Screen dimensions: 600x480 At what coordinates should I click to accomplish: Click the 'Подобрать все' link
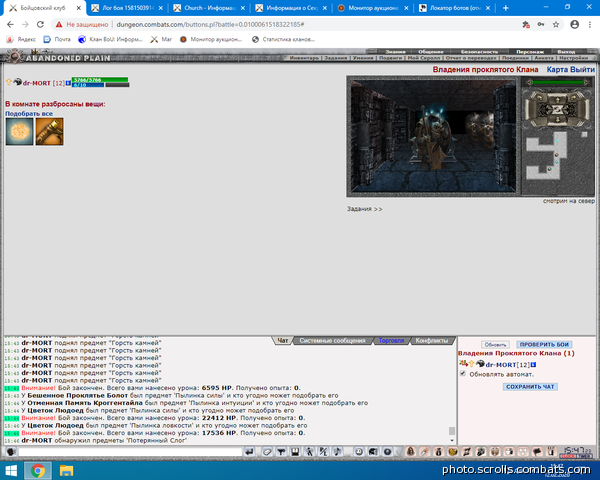click(x=29, y=114)
